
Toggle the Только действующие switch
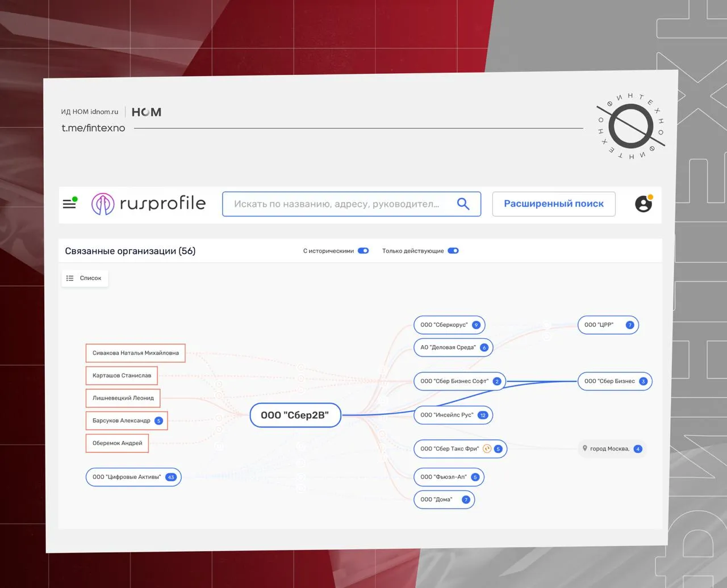pos(453,251)
